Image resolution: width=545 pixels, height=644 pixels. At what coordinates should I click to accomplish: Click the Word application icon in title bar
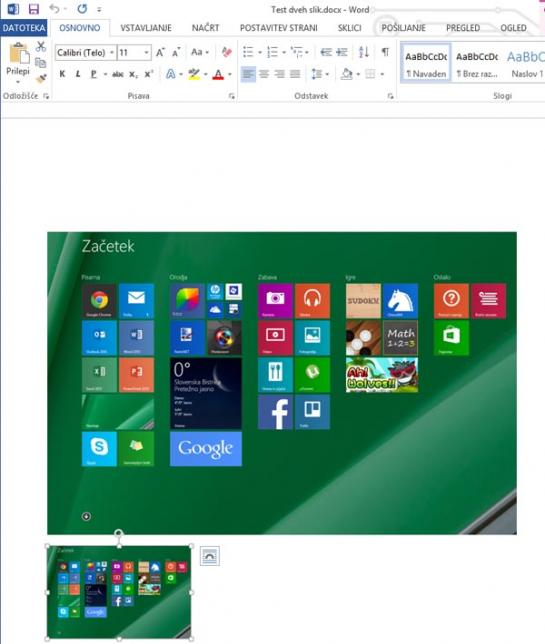tap(13, 9)
